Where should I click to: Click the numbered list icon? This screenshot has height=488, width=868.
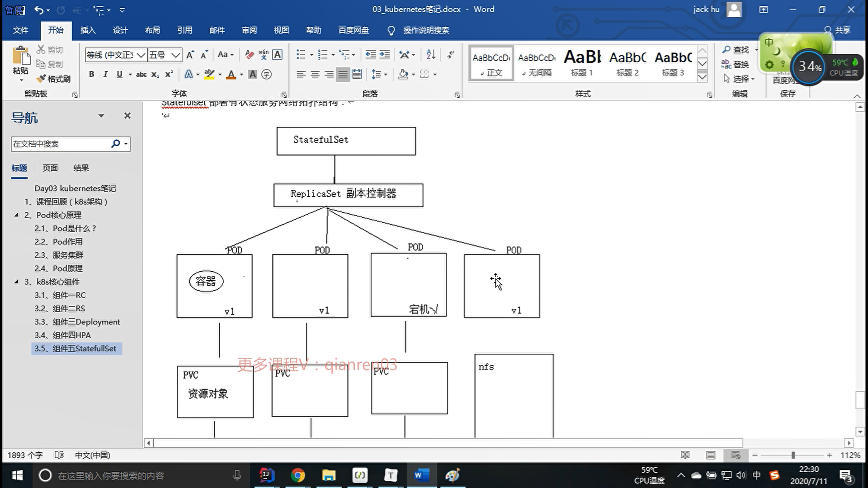(x=322, y=55)
